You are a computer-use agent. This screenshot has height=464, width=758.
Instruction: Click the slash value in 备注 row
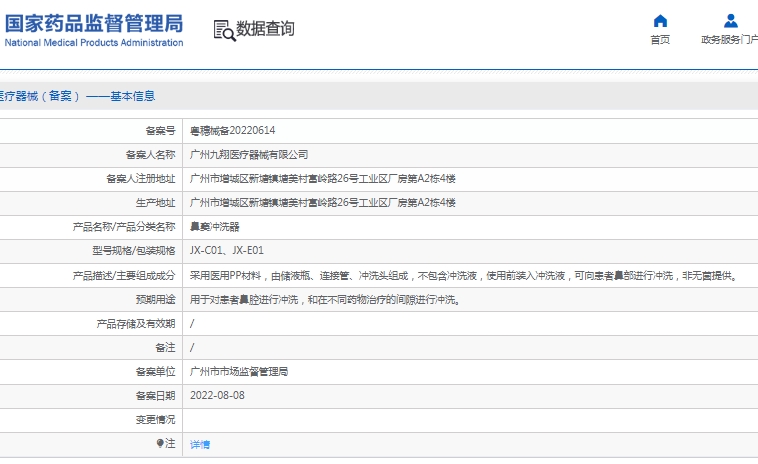pos(192,348)
